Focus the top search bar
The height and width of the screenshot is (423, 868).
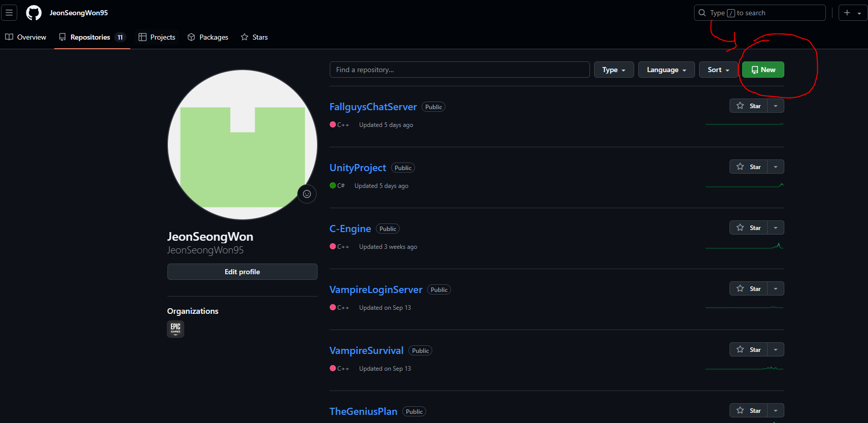pyautogui.click(x=759, y=13)
